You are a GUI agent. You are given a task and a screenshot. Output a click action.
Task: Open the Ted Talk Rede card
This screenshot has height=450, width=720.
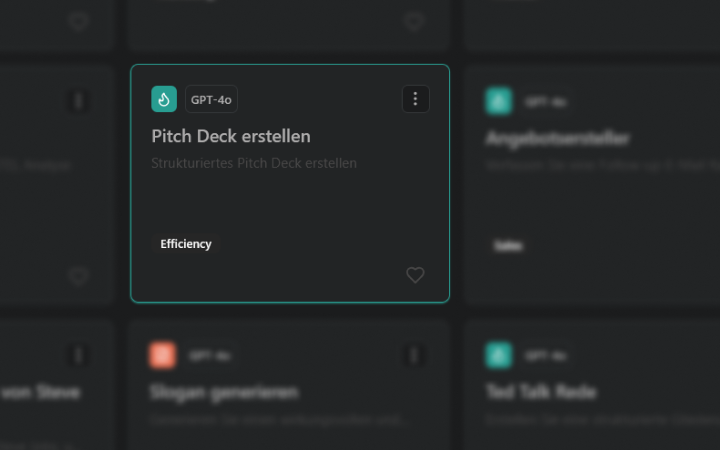click(540, 391)
